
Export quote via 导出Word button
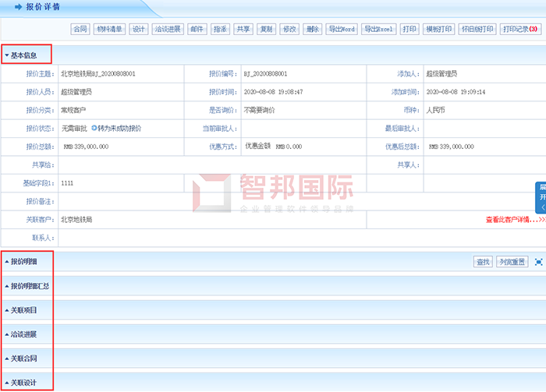pyautogui.click(x=342, y=29)
